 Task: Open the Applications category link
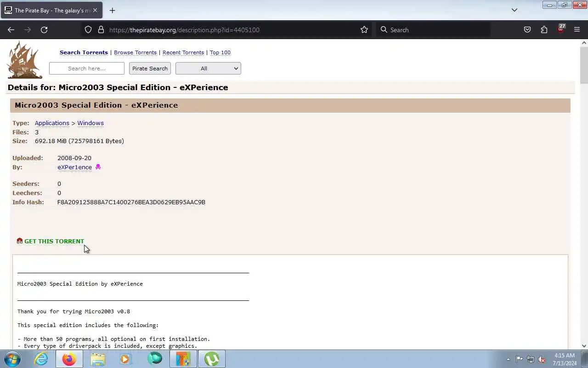(52, 123)
